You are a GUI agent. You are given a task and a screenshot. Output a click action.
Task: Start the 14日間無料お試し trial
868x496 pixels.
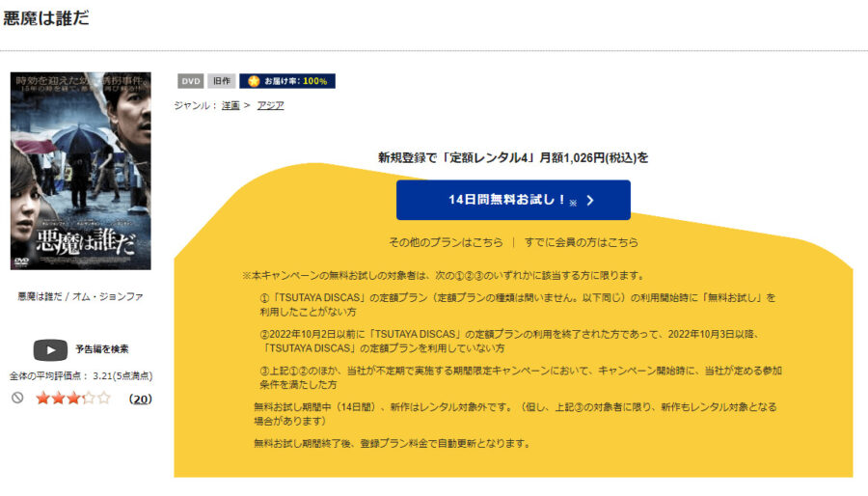tap(512, 200)
